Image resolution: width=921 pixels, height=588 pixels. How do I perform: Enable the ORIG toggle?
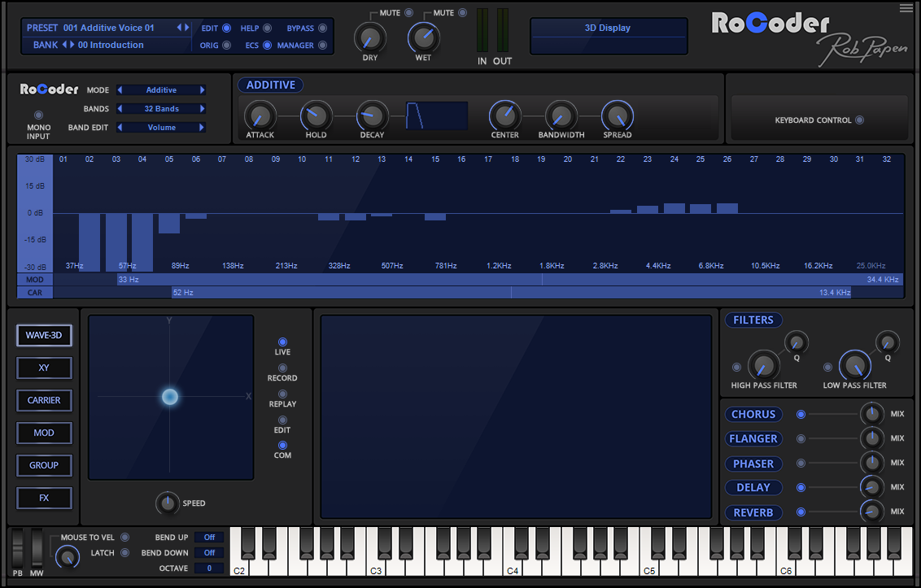coord(227,46)
